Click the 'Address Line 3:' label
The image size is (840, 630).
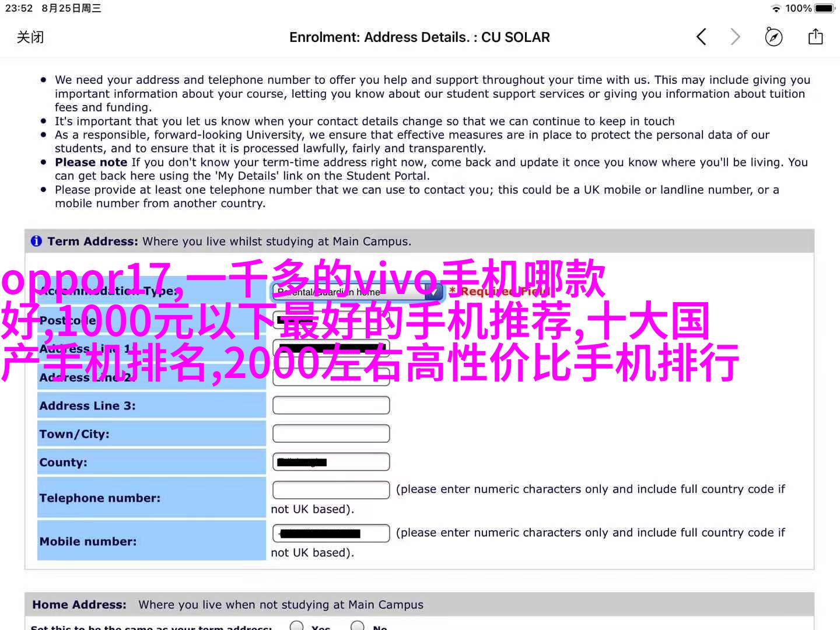[x=87, y=405]
